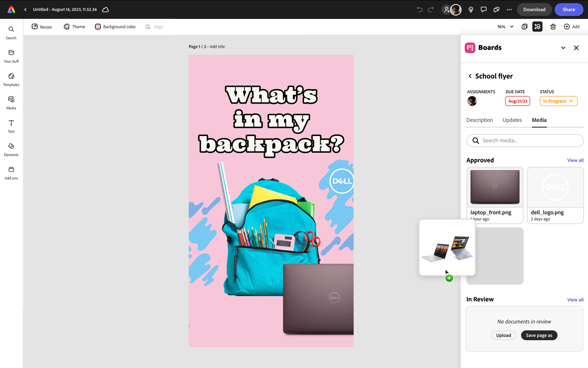
Task: Select the laptop_front.png thumbnail
Action: pyautogui.click(x=495, y=187)
